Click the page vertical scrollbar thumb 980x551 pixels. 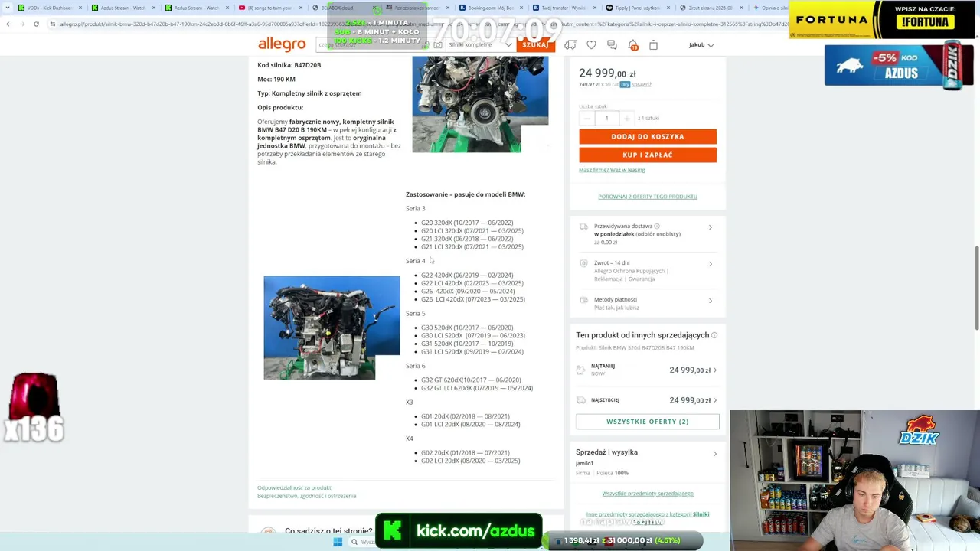point(976,288)
